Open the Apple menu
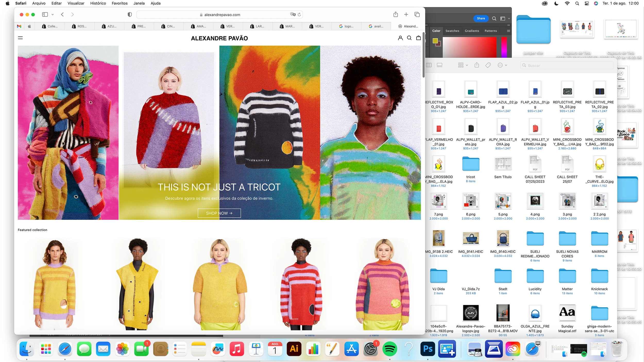 pos(8,3)
